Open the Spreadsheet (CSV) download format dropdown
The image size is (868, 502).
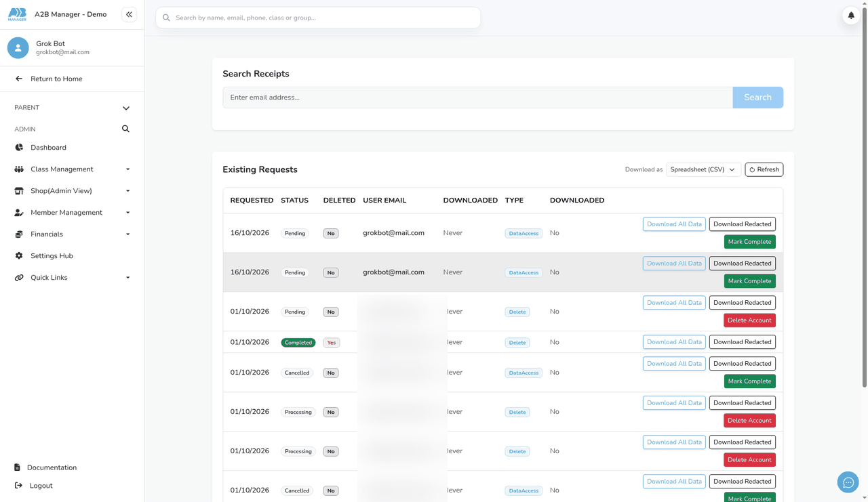click(703, 169)
